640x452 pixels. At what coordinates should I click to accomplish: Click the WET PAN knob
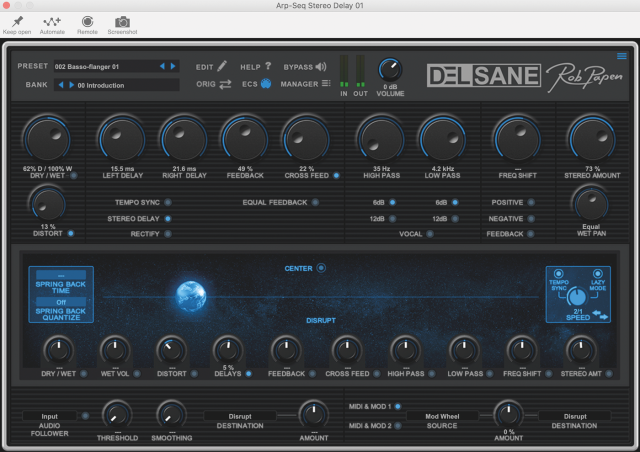pos(591,204)
